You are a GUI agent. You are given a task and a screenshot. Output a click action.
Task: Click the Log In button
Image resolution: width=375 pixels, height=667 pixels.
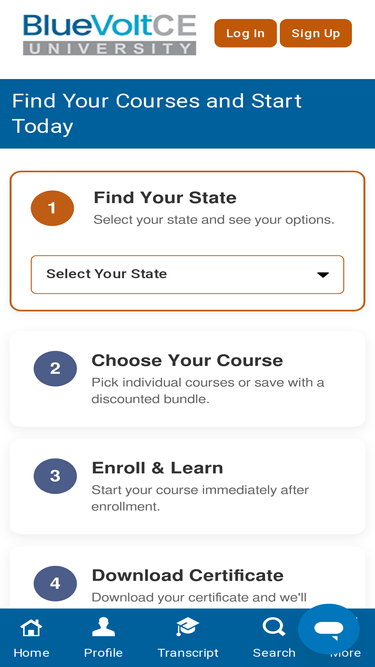tap(245, 33)
